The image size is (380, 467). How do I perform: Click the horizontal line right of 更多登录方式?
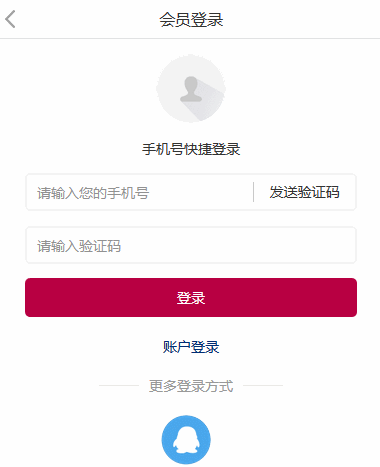263,385
